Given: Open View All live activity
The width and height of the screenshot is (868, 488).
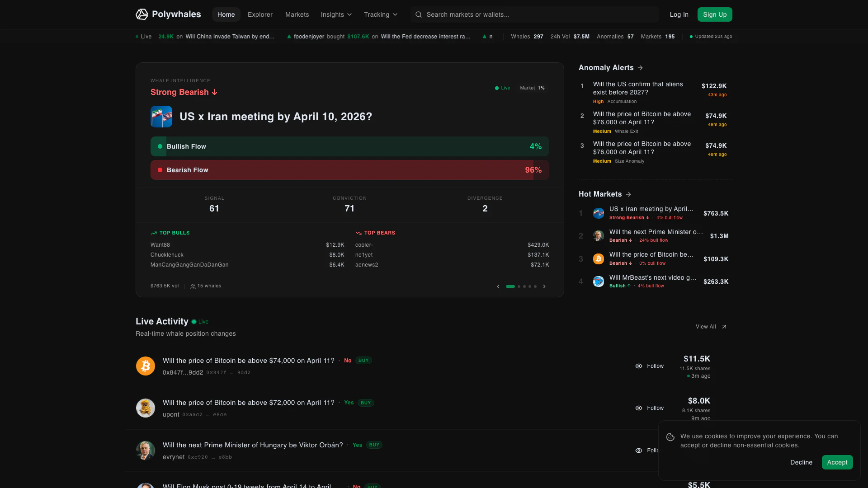Looking at the screenshot, I should [711, 327].
